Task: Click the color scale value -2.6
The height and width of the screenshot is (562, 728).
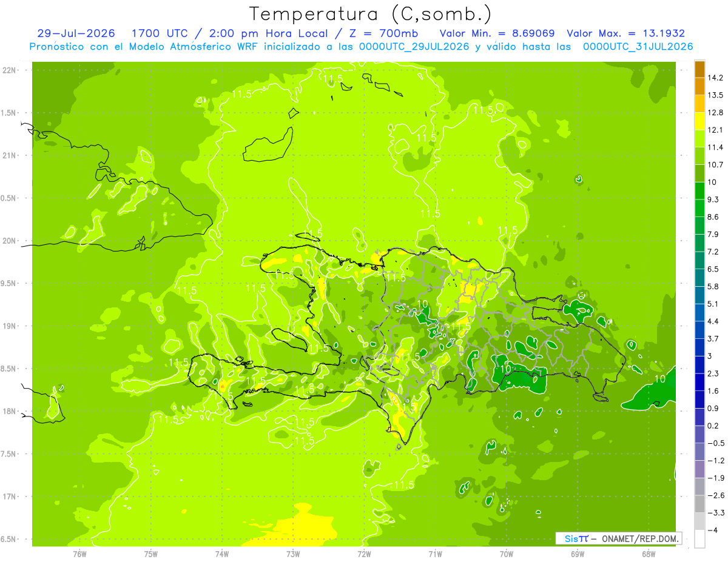Action: click(716, 495)
